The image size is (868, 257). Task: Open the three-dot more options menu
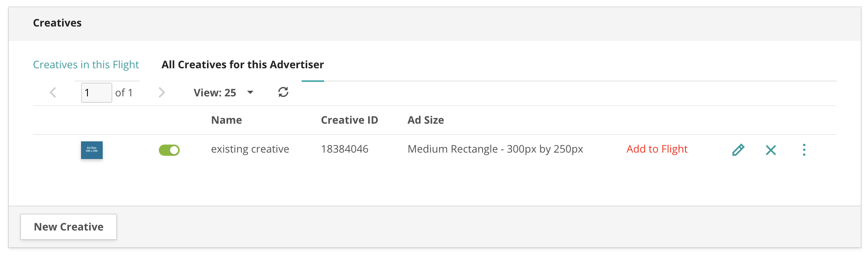(804, 150)
